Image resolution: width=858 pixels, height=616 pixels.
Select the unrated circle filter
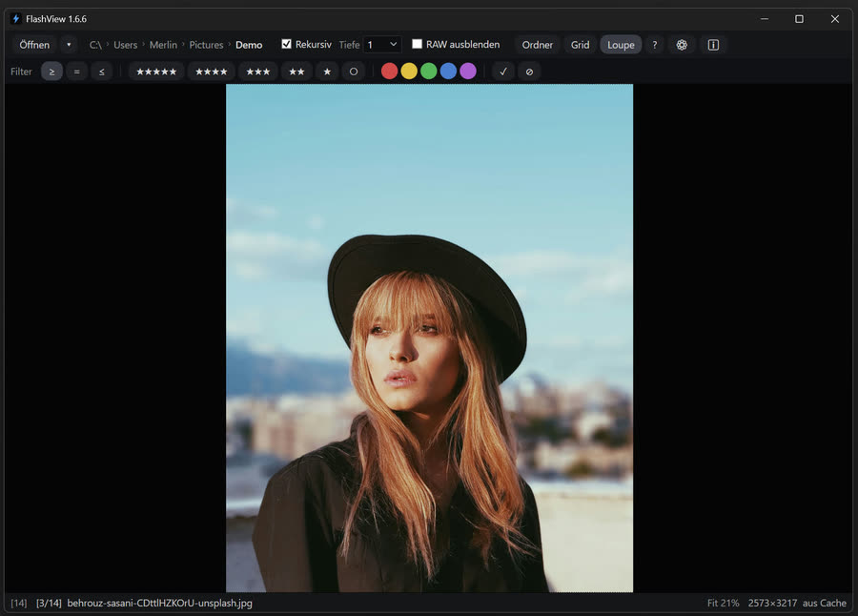point(354,71)
